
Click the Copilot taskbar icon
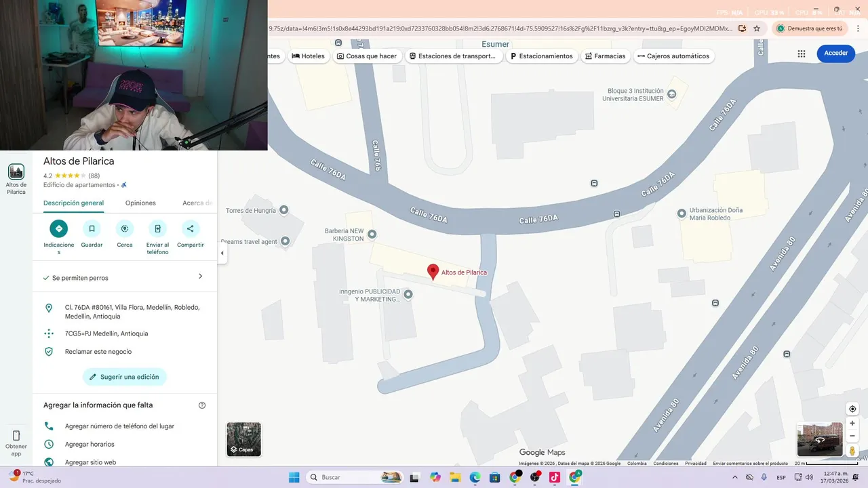[x=435, y=477]
